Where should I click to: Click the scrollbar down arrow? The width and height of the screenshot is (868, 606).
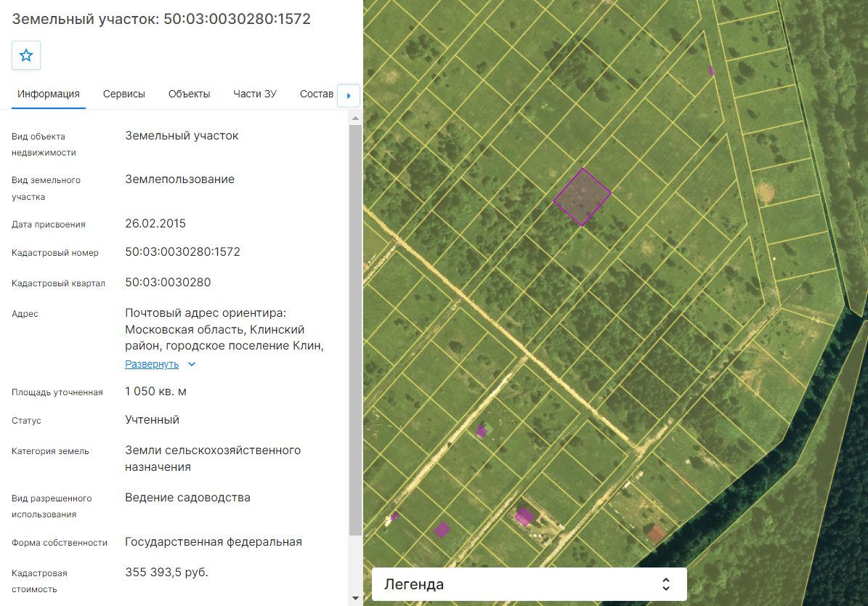pyautogui.click(x=355, y=598)
